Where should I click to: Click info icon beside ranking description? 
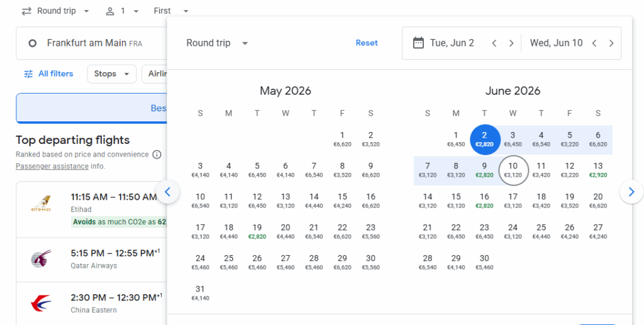click(157, 155)
